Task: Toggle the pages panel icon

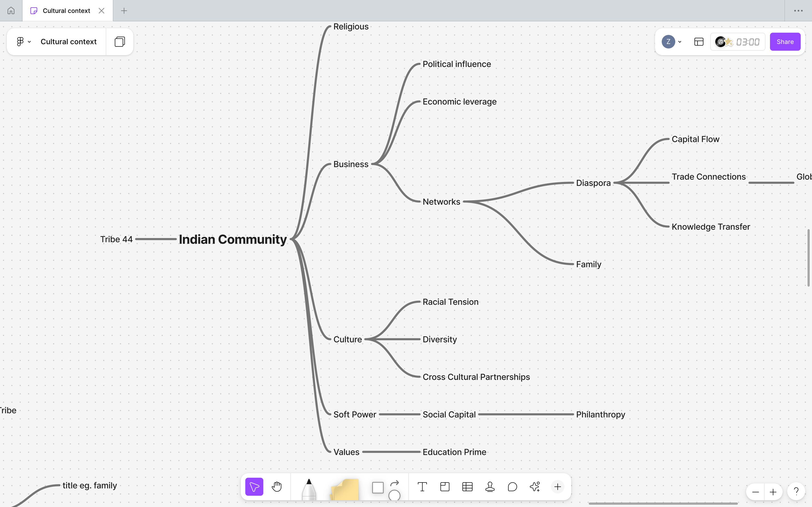Action: (120, 42)
